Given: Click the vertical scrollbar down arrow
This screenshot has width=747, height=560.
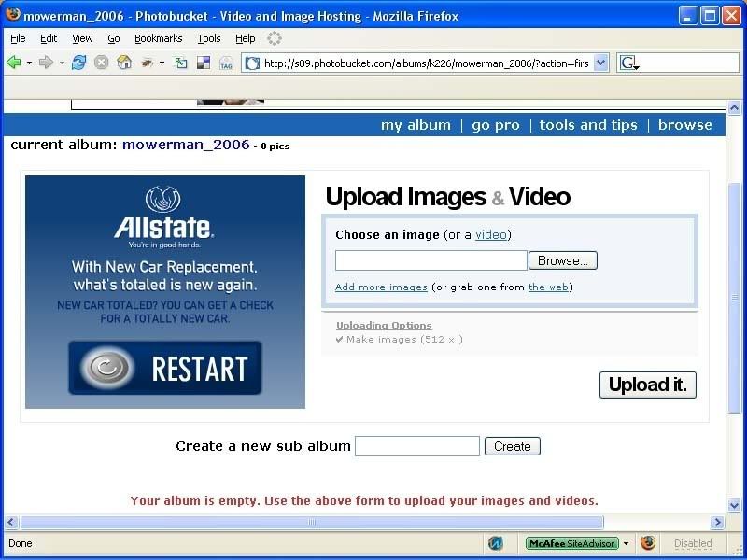Looking at the screenshot, I should click(734, 505).
